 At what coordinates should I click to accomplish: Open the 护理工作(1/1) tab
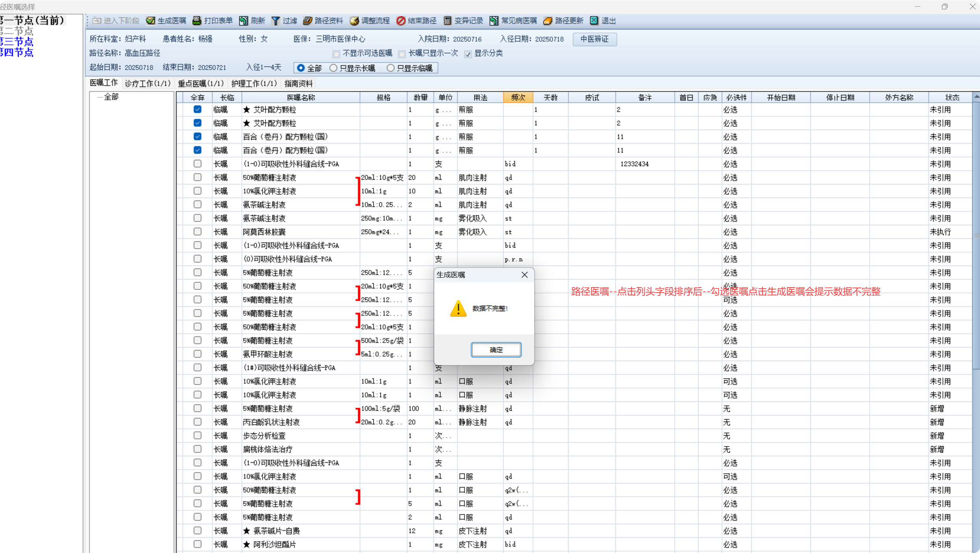coord(254,84)
